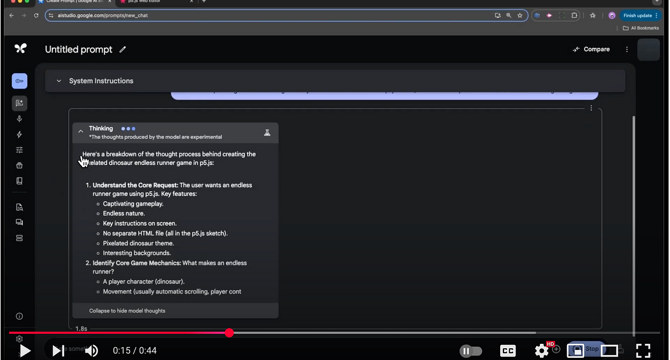The image size is (670, 360).
Task: Click the Compare button
Action: [591, 50]
